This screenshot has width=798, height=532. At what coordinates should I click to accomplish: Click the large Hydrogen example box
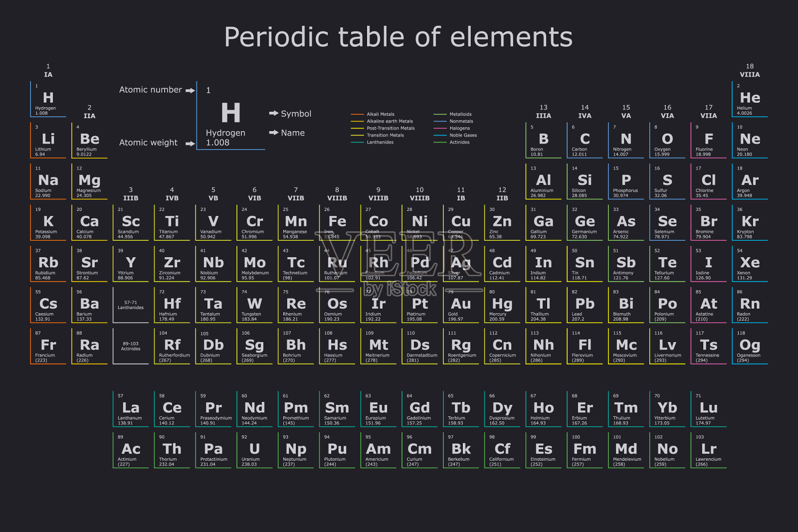(230, 116)
